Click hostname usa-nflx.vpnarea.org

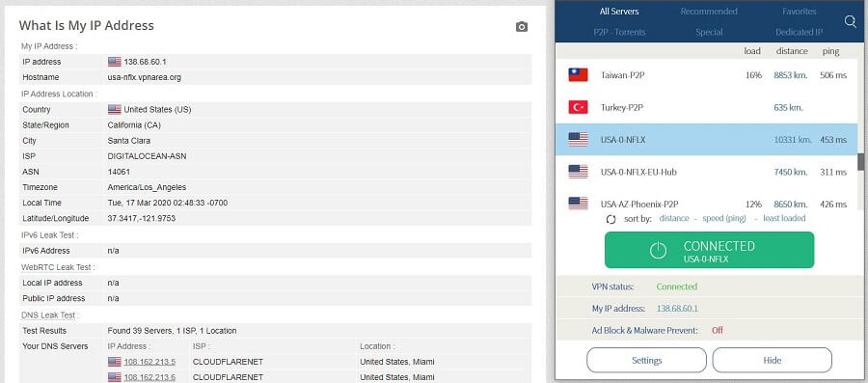point(144,77)
